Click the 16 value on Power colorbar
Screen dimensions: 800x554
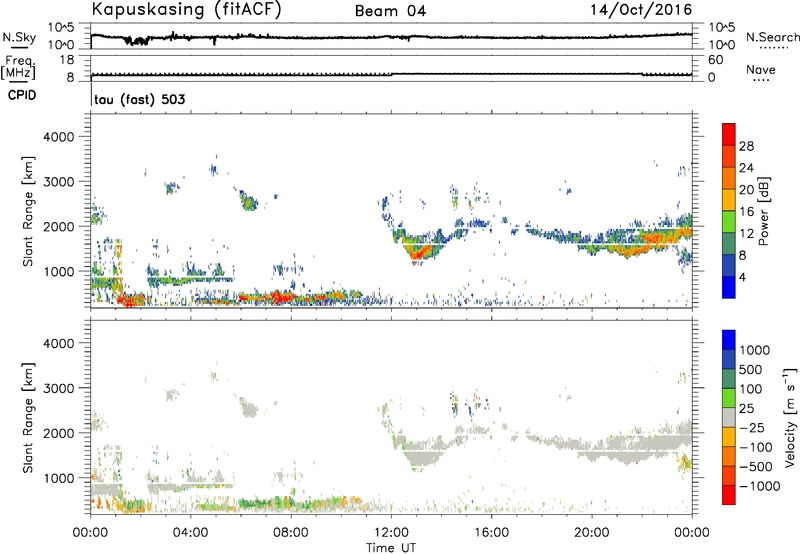click(746, 212)
